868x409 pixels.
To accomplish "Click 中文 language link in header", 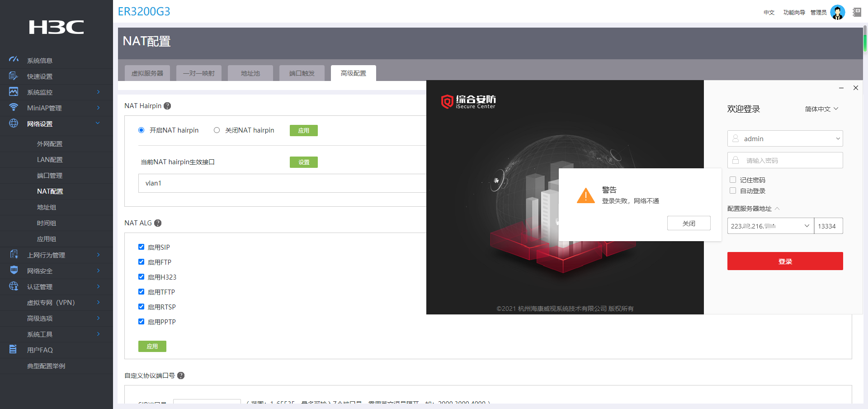I will click(769, 13).
